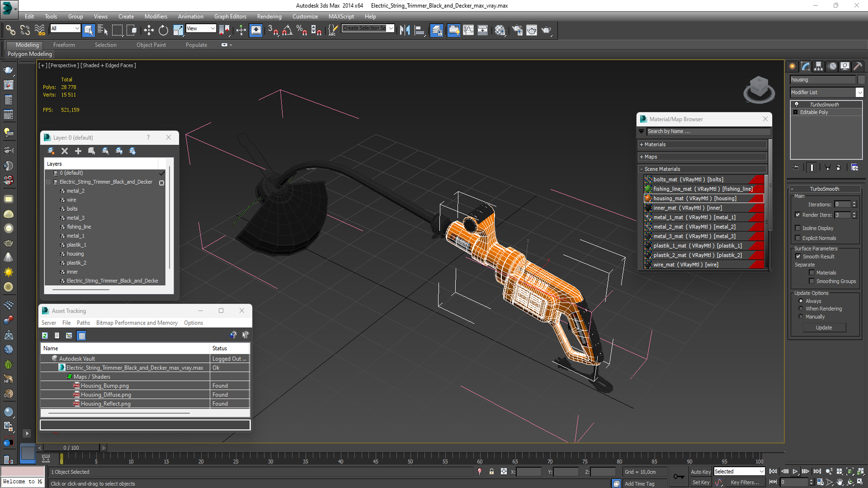Select Housing_Diffuse.png asset row

click(x=145, y=395)
